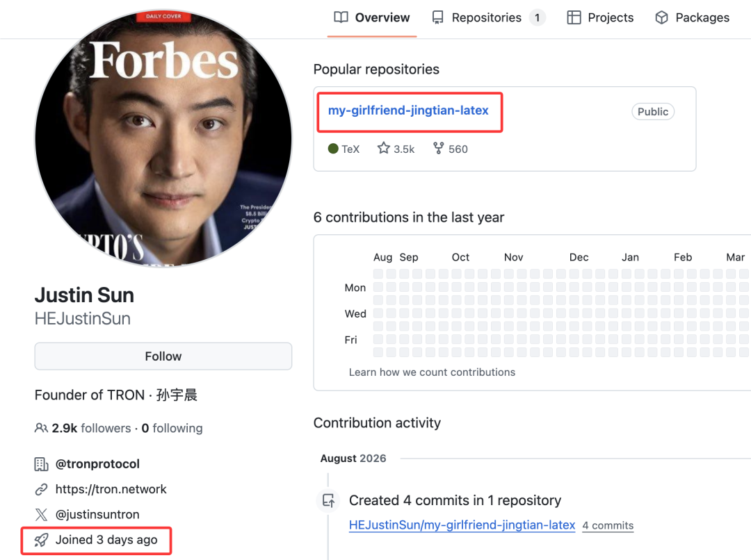Open the Packages tab
This screenshot has width=751, height=560.
pos(692,17)
